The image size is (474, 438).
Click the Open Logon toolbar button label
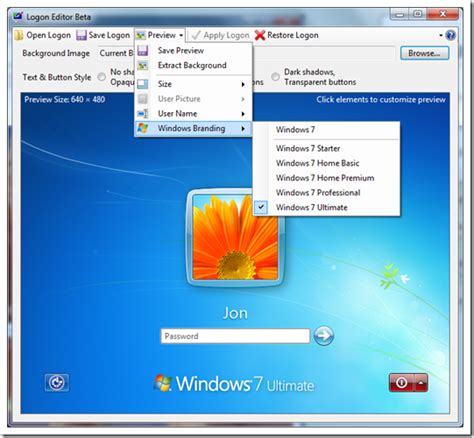(x=49, y=35)
